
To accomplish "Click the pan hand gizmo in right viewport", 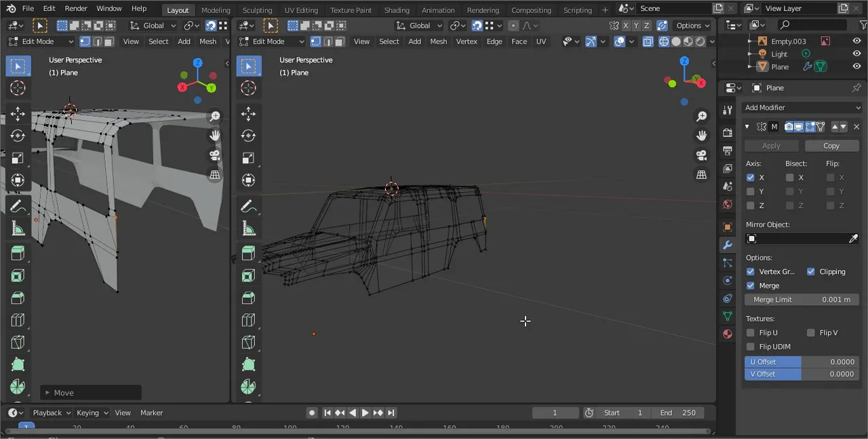I will 702,136.
